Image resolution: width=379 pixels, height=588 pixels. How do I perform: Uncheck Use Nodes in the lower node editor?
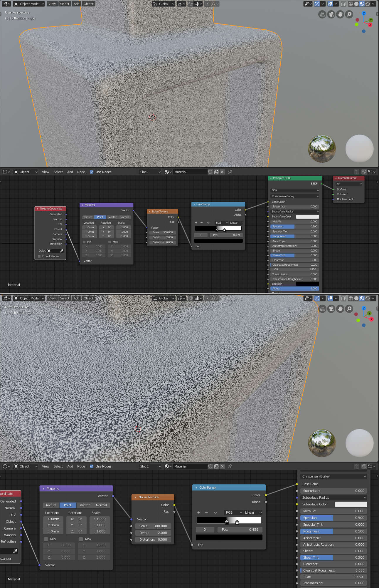(x=92, y=466)
